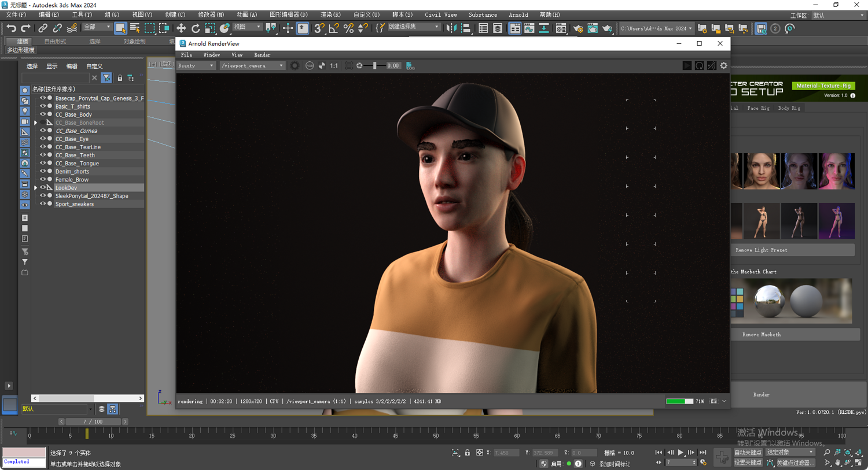Viewport: 868px width, 470px height.
Task: Hide the Basic_T_shirts object
Action: [x=42, y=106]
